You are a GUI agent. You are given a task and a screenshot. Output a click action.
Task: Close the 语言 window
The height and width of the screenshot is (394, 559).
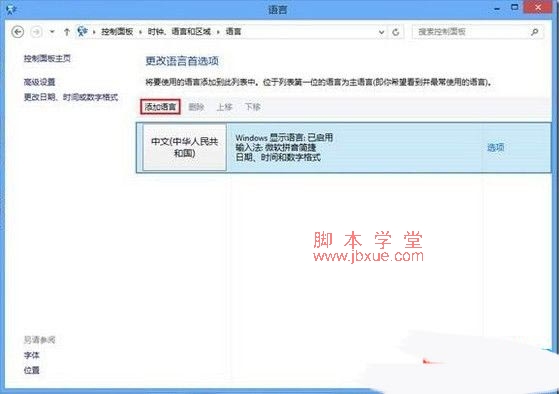click(x=538, y=7)
